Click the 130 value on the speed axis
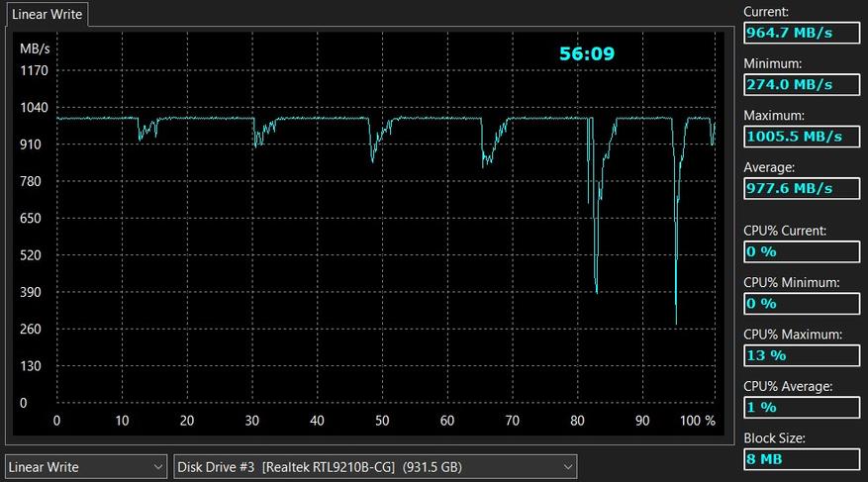The height and width of the screenshot is (482, 868). click(31, 366)
